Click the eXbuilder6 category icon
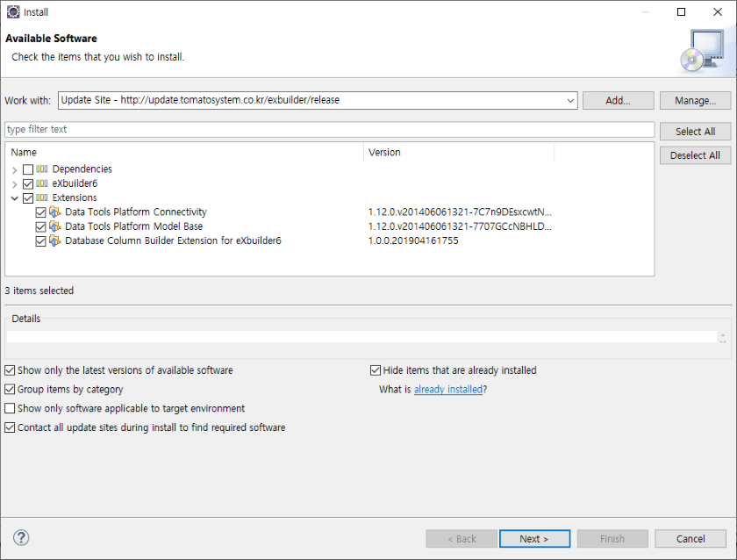Viewport: 737px width, 560px height. click(42, 183)
